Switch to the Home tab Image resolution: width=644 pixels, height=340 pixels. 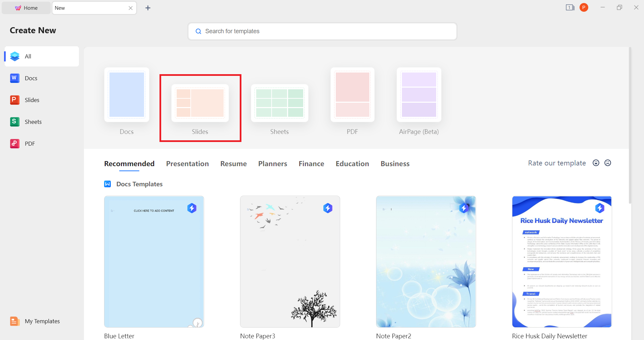coord(26,7)
